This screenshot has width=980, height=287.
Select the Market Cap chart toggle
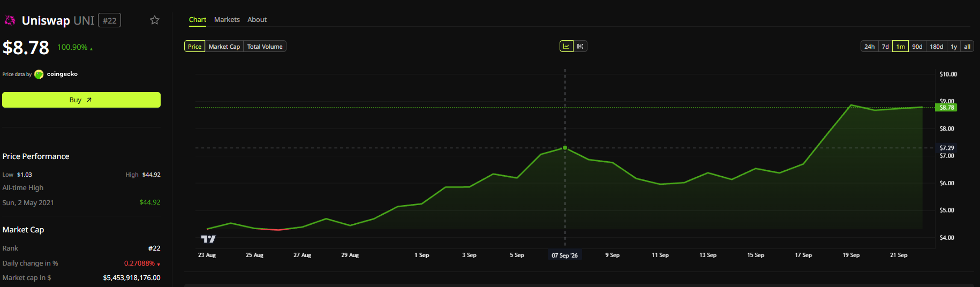tap(224, 47)
